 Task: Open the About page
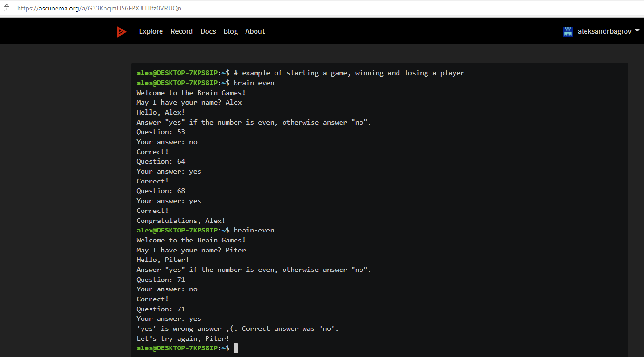[x=255, y=31]
